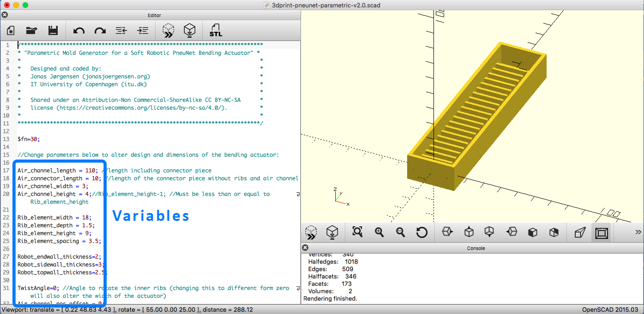Click the 'Rib_element_width = 18' line

(54, 217)
